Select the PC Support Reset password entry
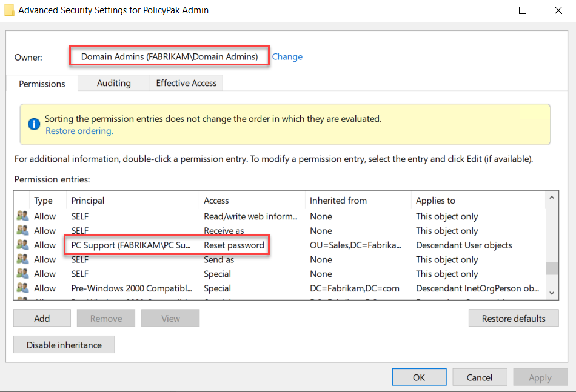Image resolution: width=576 pixels, height=392 pixels. click(281, 245)
